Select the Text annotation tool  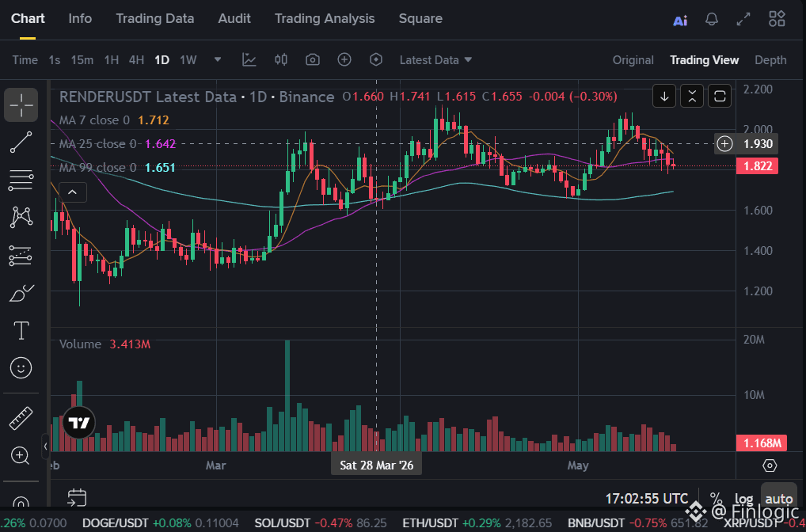[21, 330]
